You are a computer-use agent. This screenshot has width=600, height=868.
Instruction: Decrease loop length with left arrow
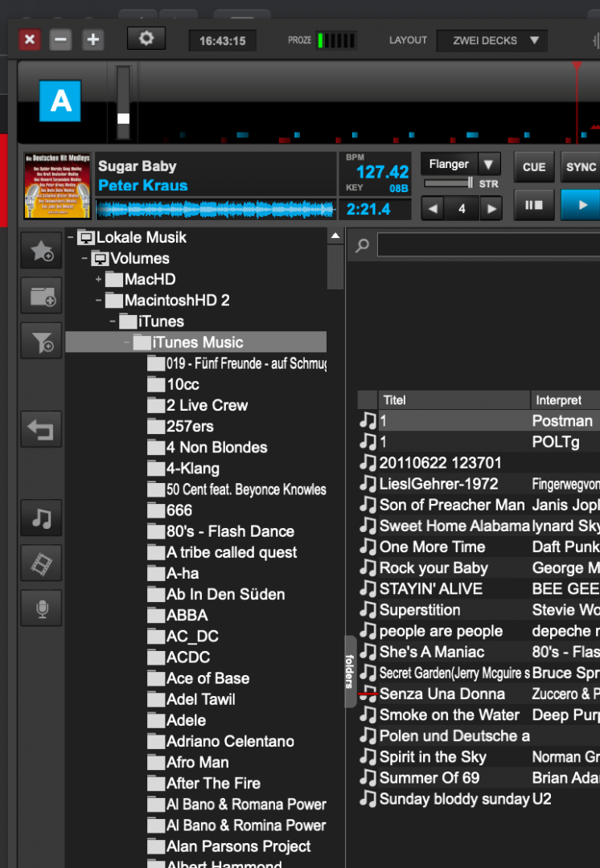433,209
